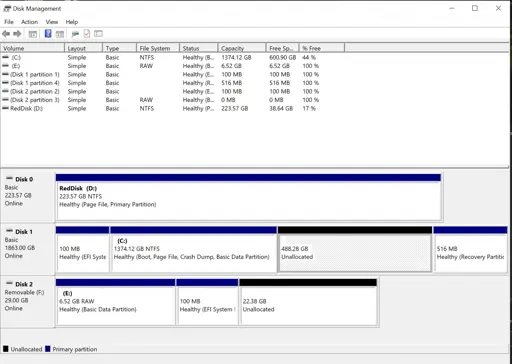Click the green Connect/Rescan toolbar icon
The height and width of the screenshot is (364, 512).
[x=75, y=34]
